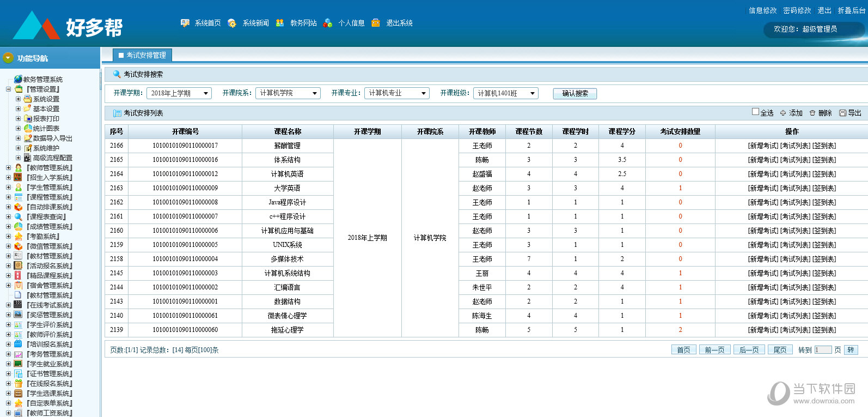Click the 个人信息 profile icon
This screenshot has height=417, width=868.
tap(328, 23)
